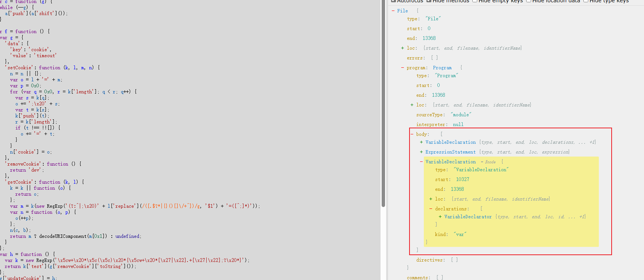Click the return 'dev' line
The height and width of the screenshot is (280, 644).
27,170
